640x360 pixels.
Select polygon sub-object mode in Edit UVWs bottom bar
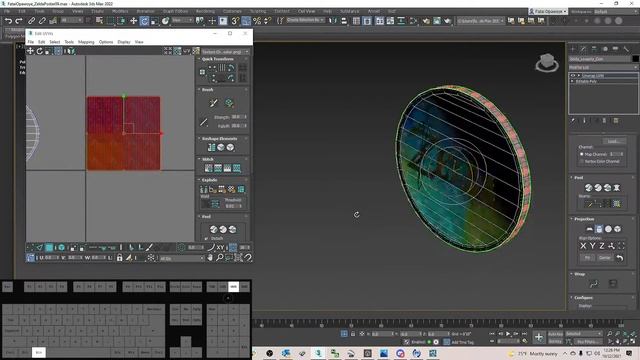click(49, 247)
